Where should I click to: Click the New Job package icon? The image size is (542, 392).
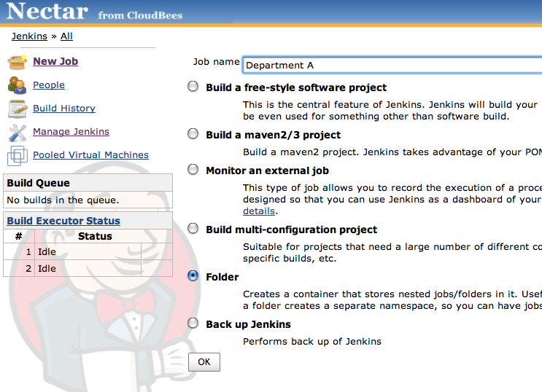pos(18,62)
